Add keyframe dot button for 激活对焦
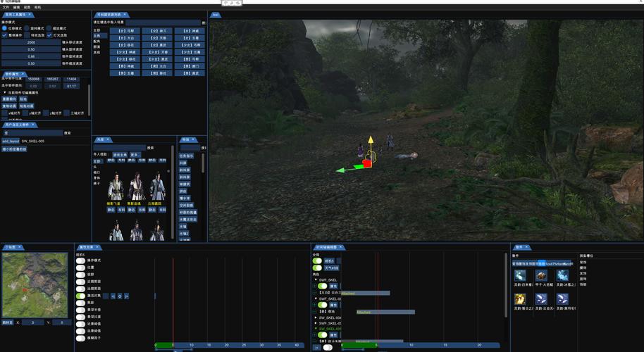 [x=120, y=296]
